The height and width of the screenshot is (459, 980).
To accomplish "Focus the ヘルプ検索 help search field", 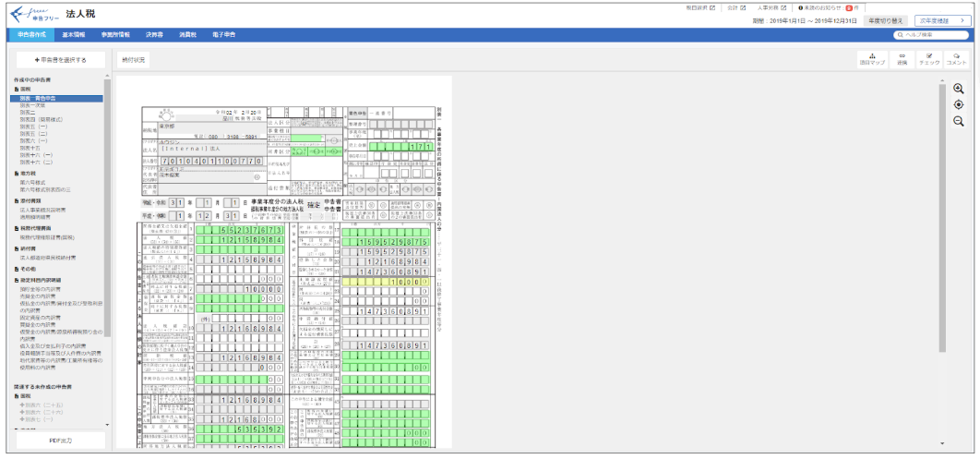I will (x=932, y=35).
